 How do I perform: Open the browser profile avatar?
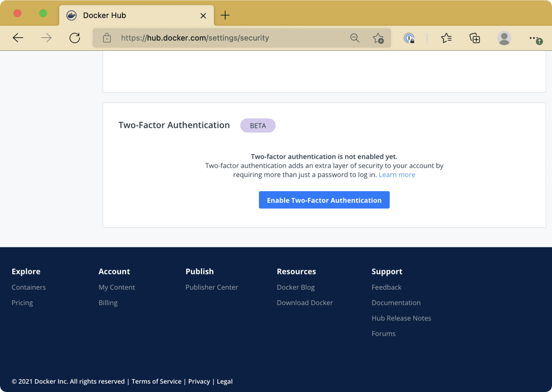click(504, 38)
